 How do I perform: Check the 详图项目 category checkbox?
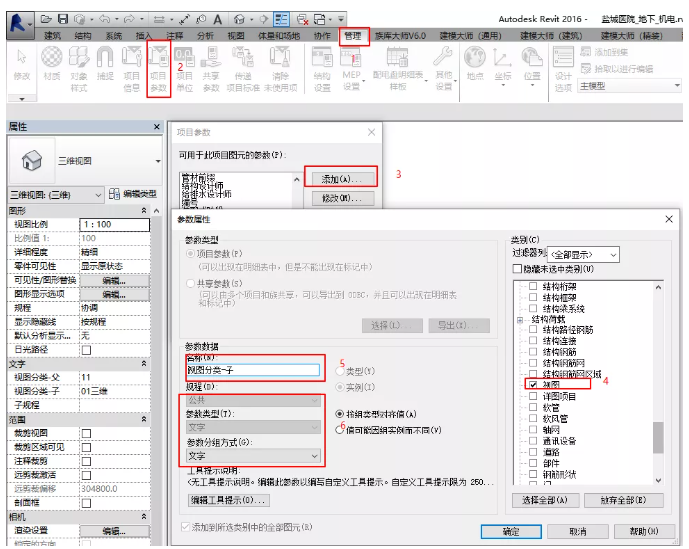click(x=533, y=396)
